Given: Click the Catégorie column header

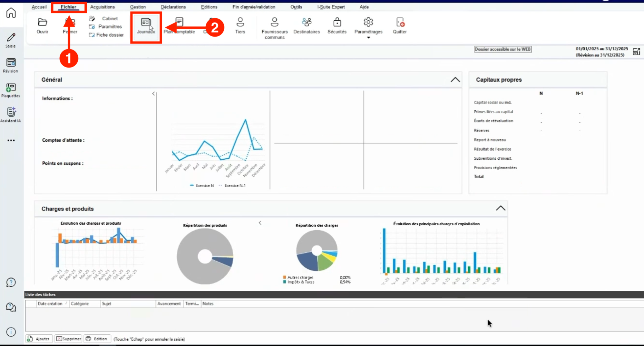Looking at the screenshot, I should pyautogui.click(x=84, y=304).
